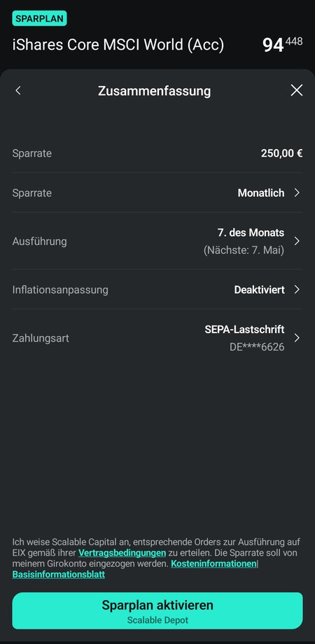The width and height of the screenshot is (315, 644).
Task: Toggle the Deaktiviert inflation adjustment setting
Action: click(259, 290)
